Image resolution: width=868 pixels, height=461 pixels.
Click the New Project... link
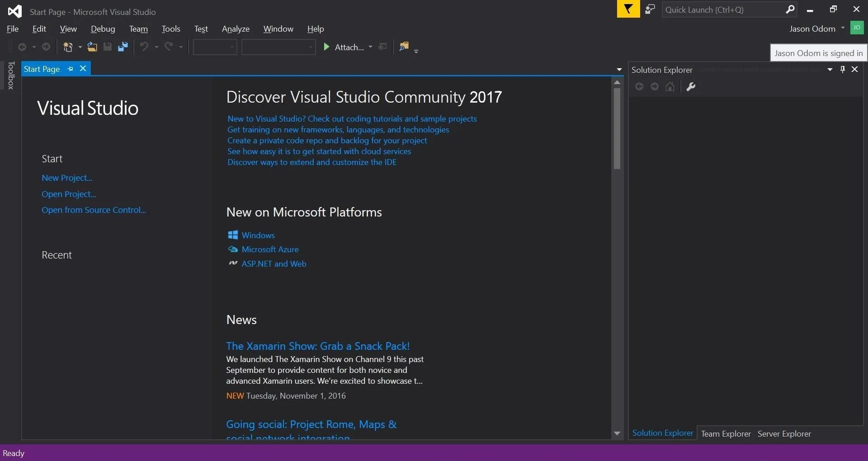tap(67, 178)
